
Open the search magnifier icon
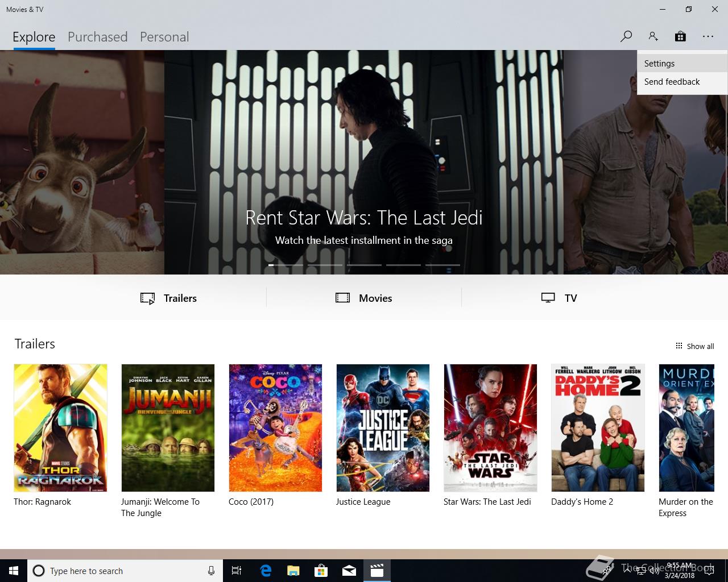[626, 36]
